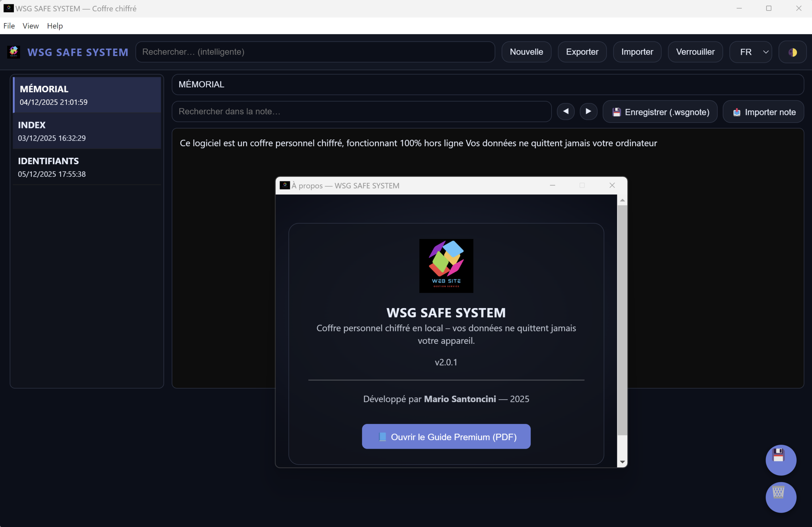This screenshot has height=527, width=812.
Task: Click Verrouiller to lock the vault
Action: point(695,52)
